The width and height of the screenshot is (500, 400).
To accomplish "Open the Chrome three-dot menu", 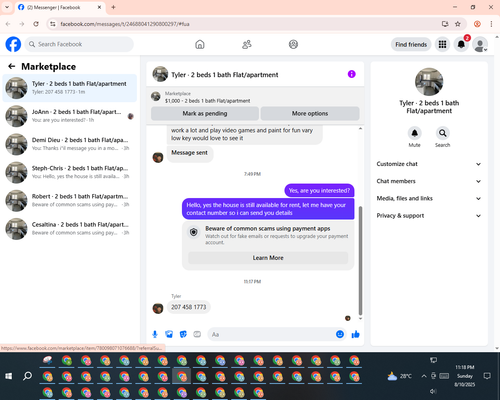I will (491, 24).
